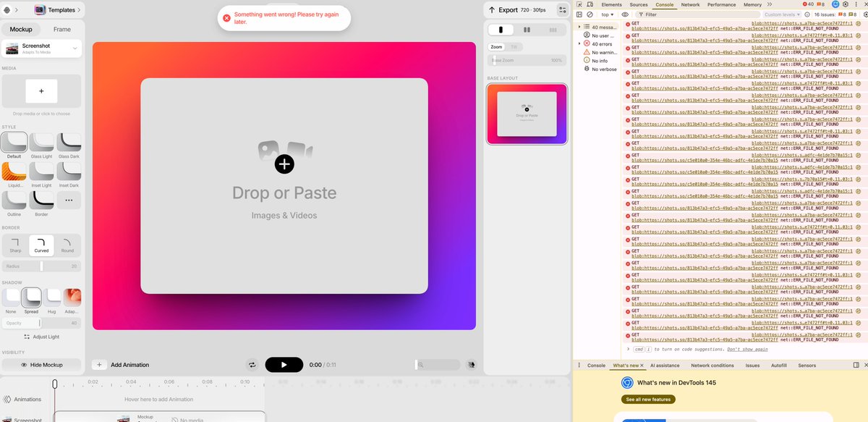The image size is (868, 422).
Task: Set shadow to Hug
Action: coord(52,298)
